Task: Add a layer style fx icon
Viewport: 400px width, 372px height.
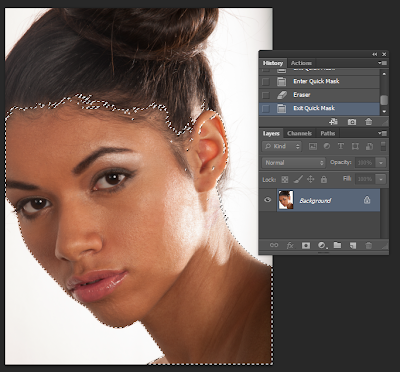Action: (290, 246)
